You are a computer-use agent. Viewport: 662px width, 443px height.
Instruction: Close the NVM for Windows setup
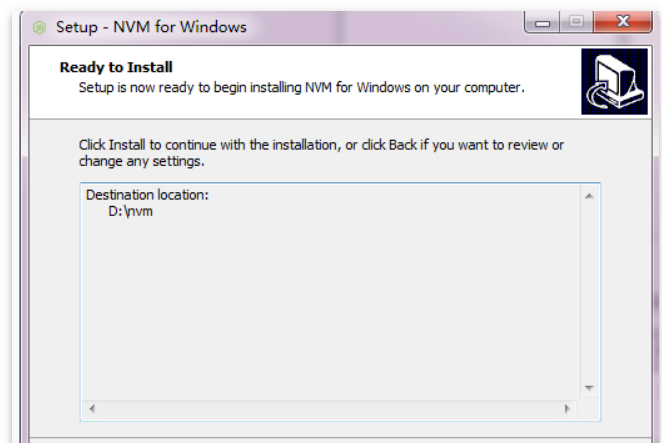click(x=622, y=22)
